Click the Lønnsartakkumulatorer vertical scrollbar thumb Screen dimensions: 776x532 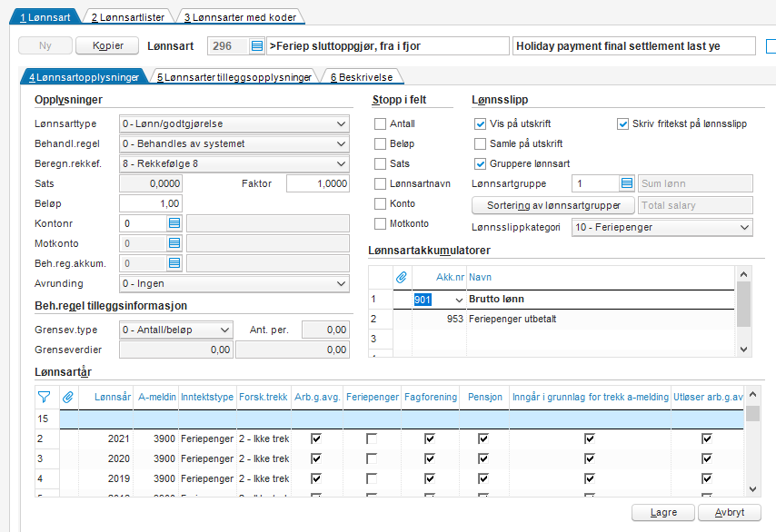pos(743,304)
